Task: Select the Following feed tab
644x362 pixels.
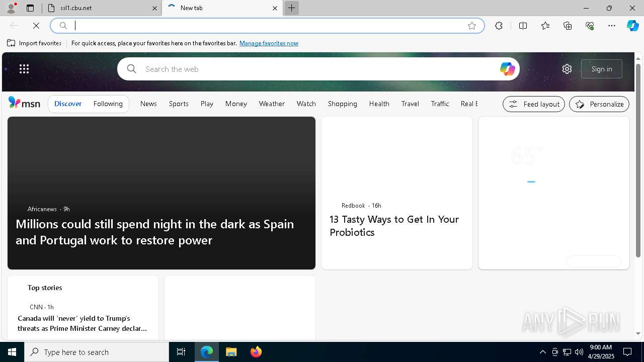Action: coord(108,104)
